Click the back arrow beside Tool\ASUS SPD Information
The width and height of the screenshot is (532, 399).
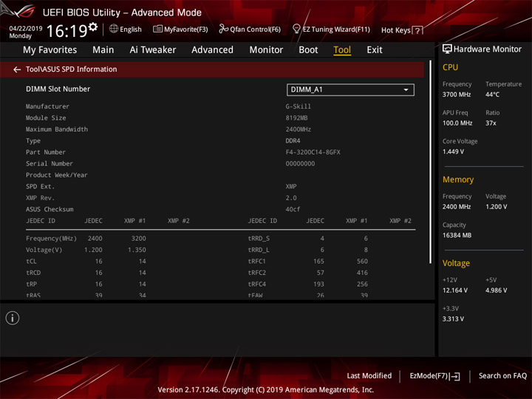click(x=17, y=69)
